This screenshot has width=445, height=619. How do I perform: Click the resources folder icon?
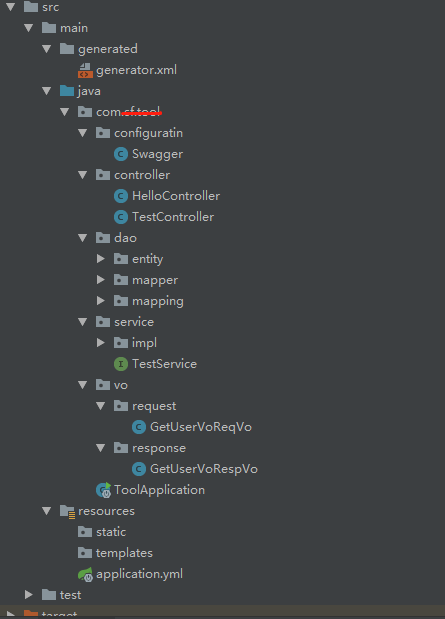(67, 511)
